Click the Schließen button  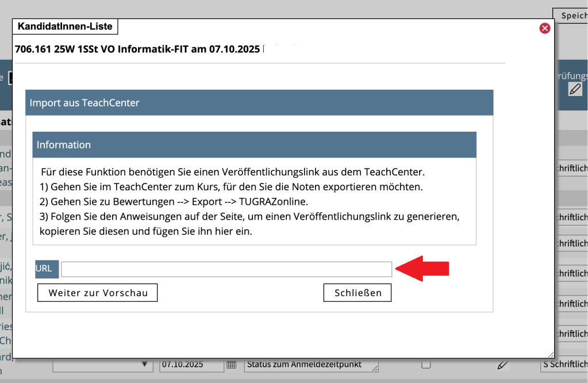click(357, 293)
